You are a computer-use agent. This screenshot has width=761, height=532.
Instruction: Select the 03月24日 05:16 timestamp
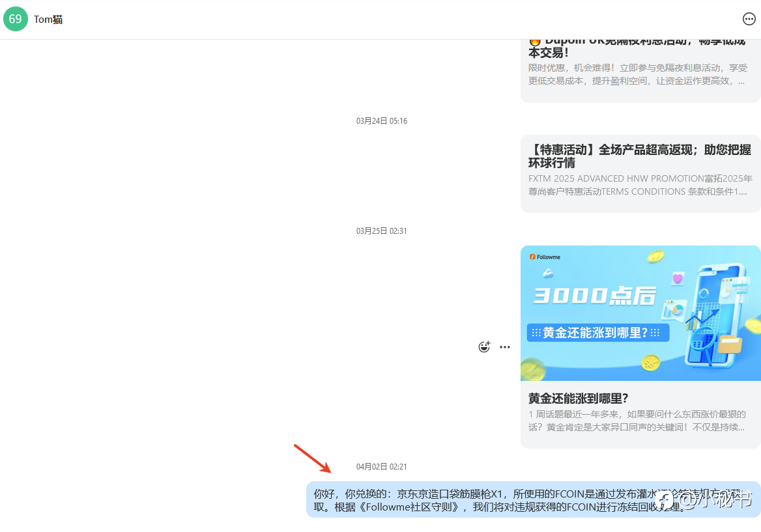381,120
